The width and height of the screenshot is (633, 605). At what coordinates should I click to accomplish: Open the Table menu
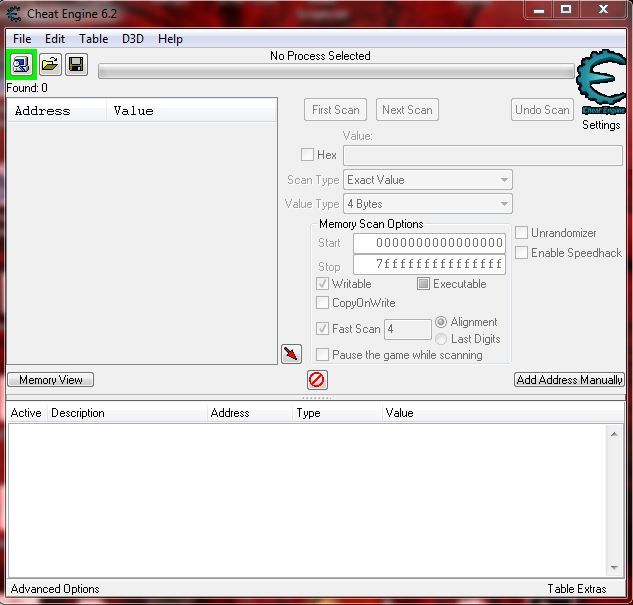93,39
